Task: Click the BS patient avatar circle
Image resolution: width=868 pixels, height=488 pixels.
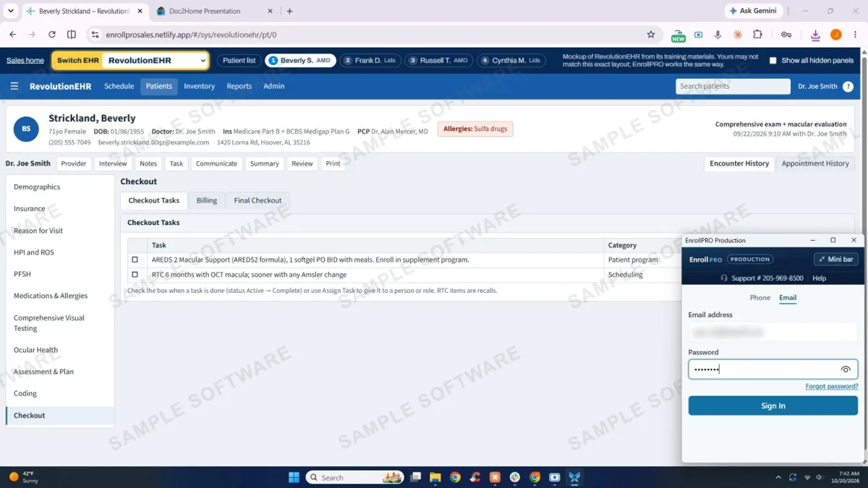Action: [x=26, y=129]
